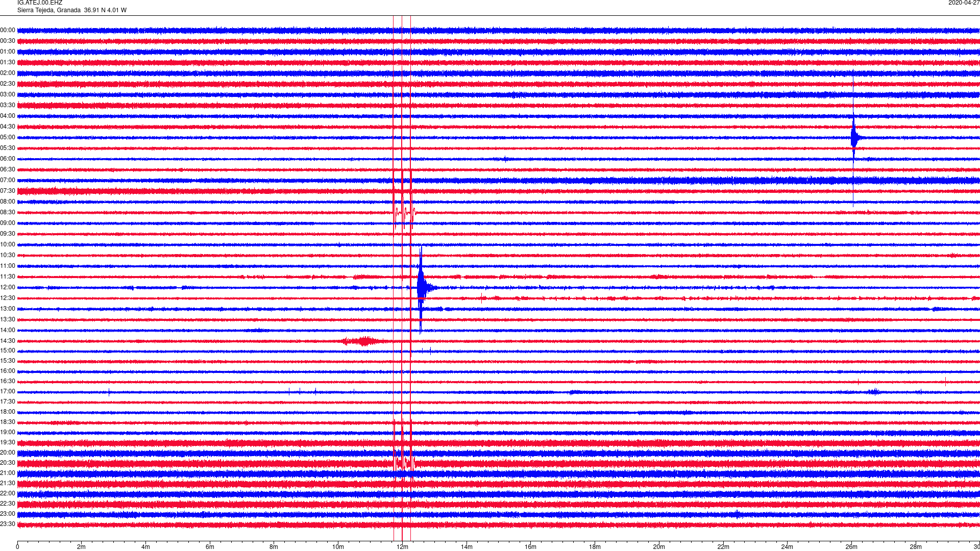Screen dimensions: 980x551
Task: Select the 03:30 trace time label
Action: tap(8, 106)
